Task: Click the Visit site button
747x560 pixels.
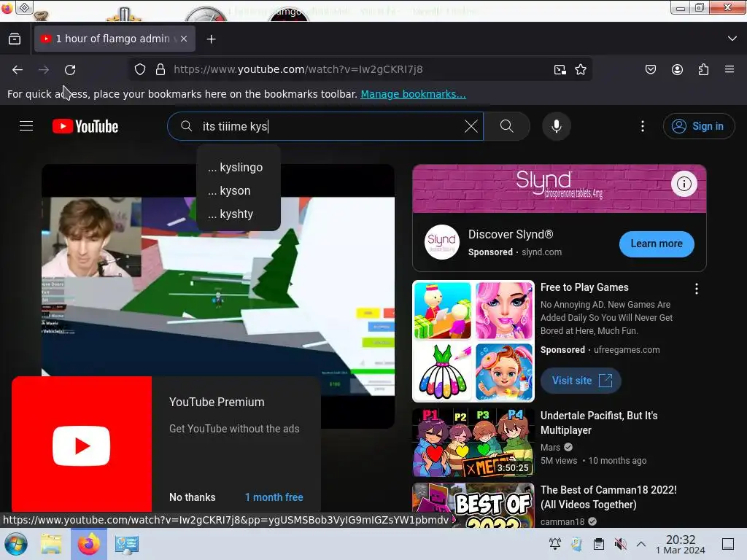Action: pyautogui.click(x=581, y=381)
